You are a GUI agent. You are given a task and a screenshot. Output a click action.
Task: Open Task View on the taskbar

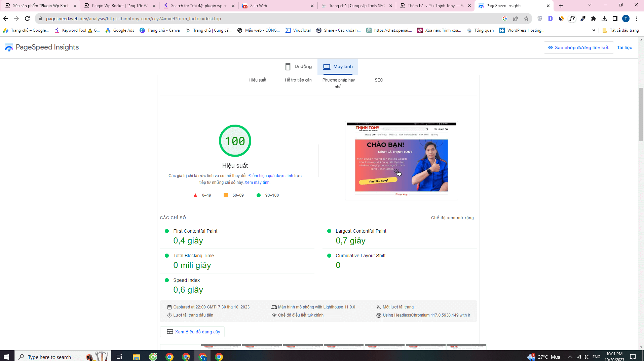pos(119,357)
